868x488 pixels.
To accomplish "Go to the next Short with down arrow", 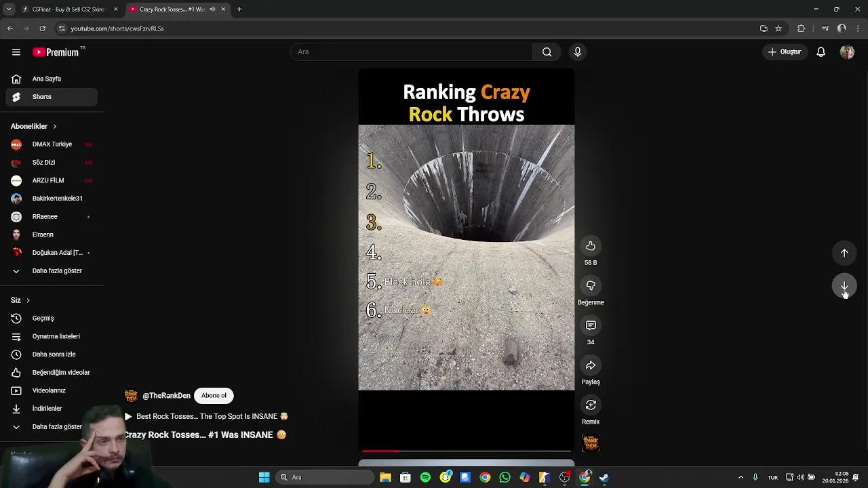I will pyautogui.click(x=844, y=287).
